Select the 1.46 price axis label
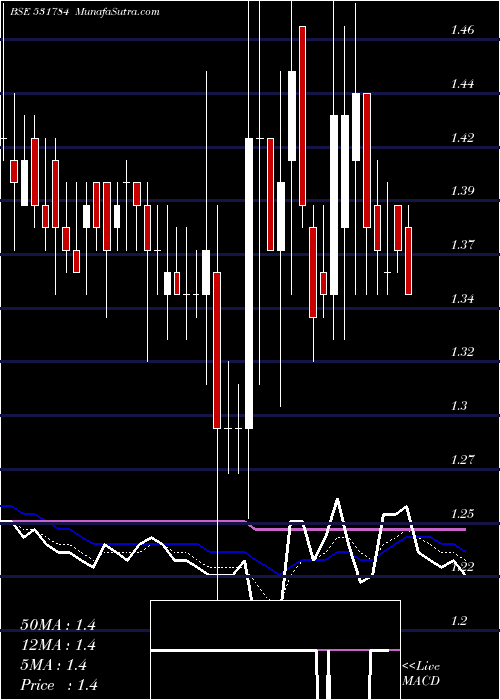Viewport: 500px width, 700px height. pos(462,30)
